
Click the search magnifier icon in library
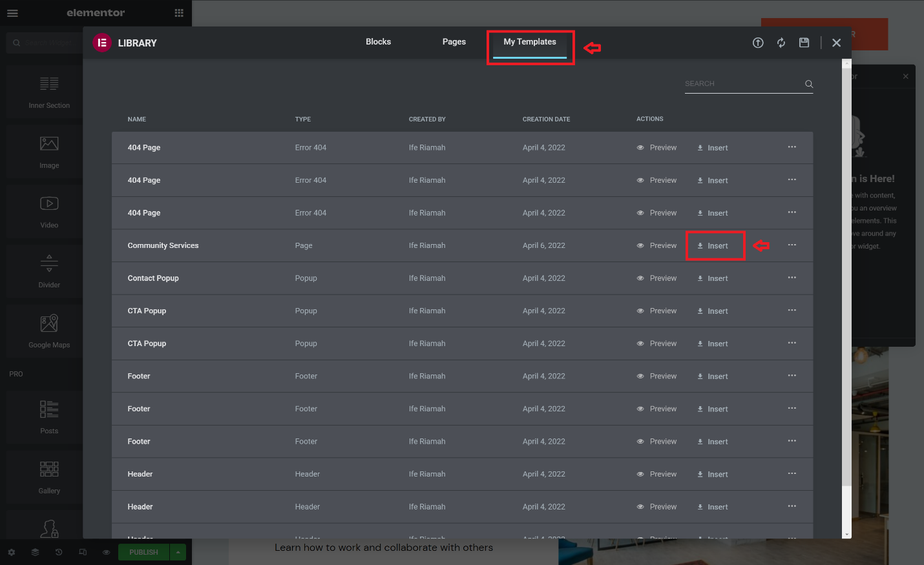point(808,84)
